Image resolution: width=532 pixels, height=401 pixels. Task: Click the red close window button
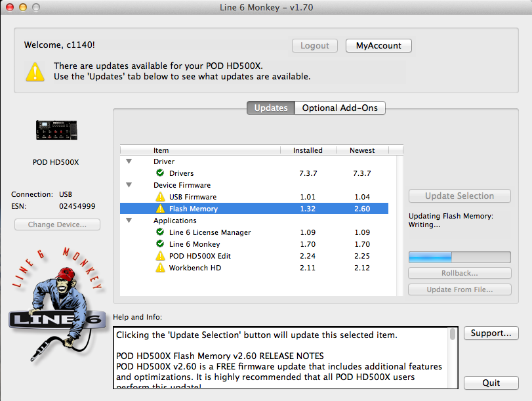tap(10, 7)
